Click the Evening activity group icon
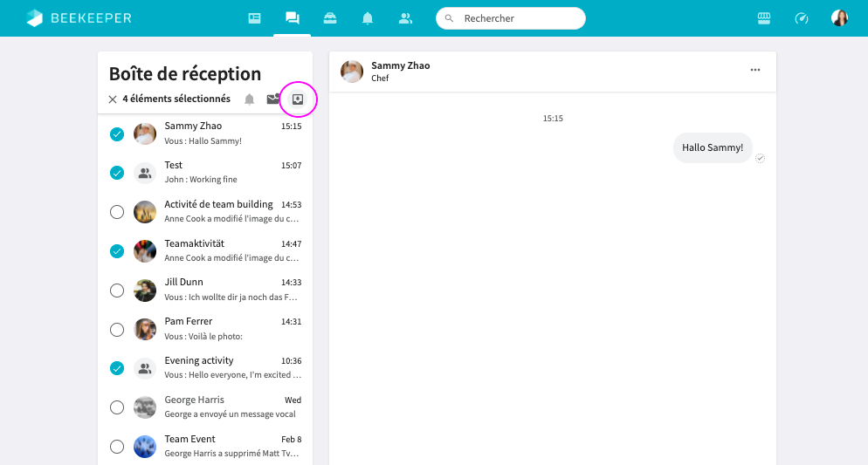The image size is (868, 465). tap(145, 368)
